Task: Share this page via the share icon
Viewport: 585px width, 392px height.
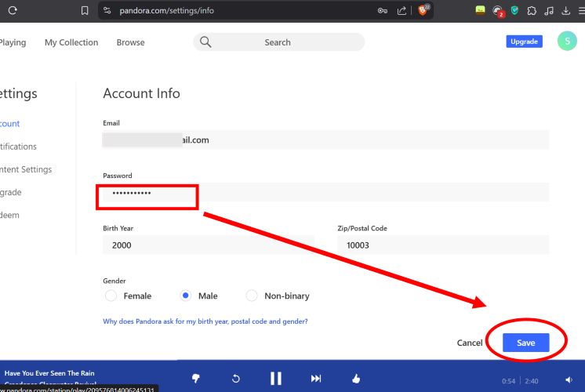Action: [402, 11]
